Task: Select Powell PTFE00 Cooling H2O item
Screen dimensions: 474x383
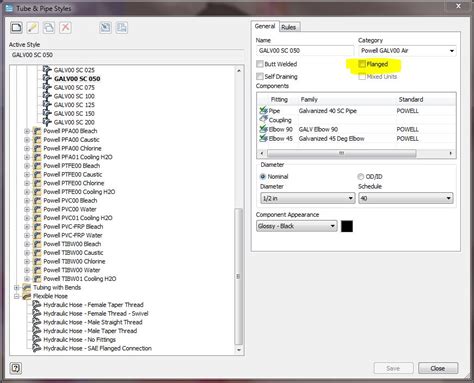Action: click(x=79, y=192)
